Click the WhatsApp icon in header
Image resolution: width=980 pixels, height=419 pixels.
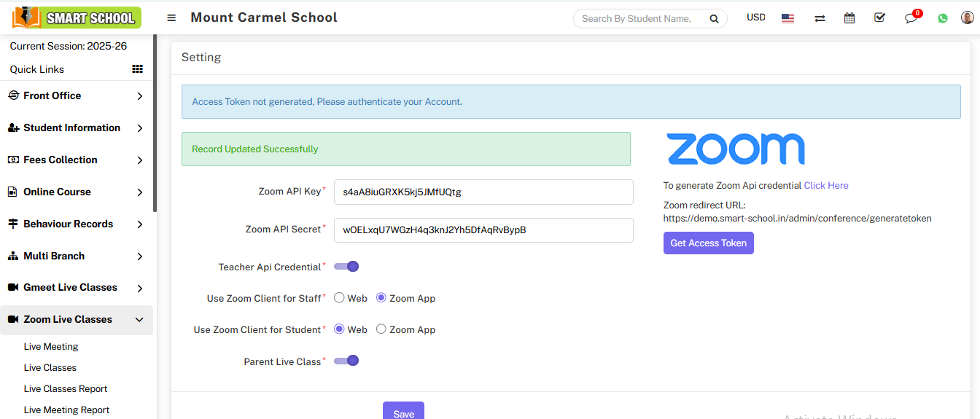pyautogui.click(x=943, y=18)
